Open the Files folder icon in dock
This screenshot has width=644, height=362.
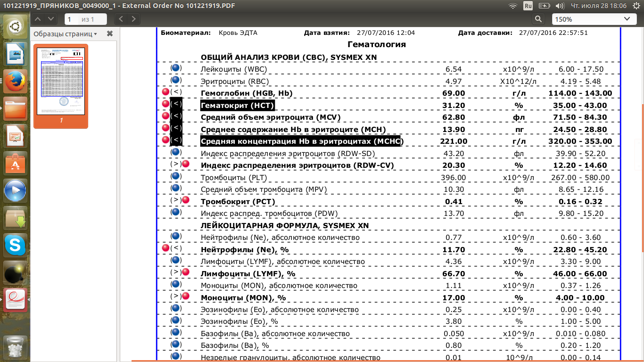pyautogui.click(x=16, y=108)
